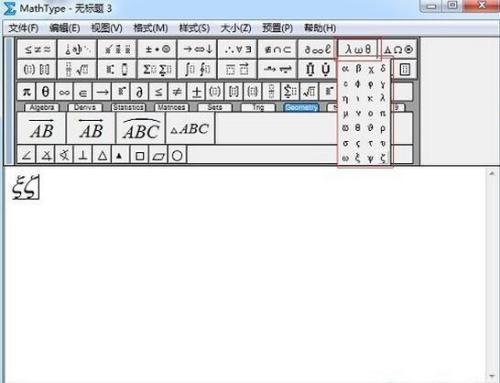
Task: Insert the lambda letter from the dropdown
Action: (383, 98)
